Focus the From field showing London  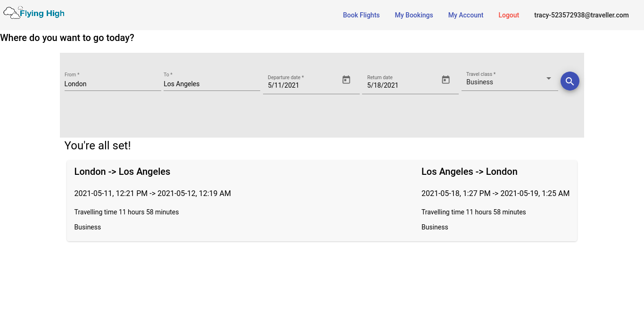113,84
